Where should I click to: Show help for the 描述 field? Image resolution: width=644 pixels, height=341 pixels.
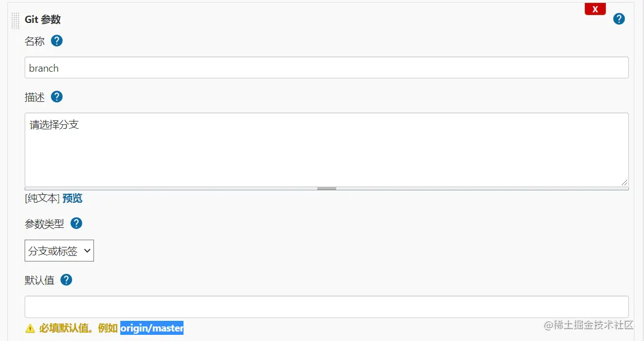coord(57,97)
